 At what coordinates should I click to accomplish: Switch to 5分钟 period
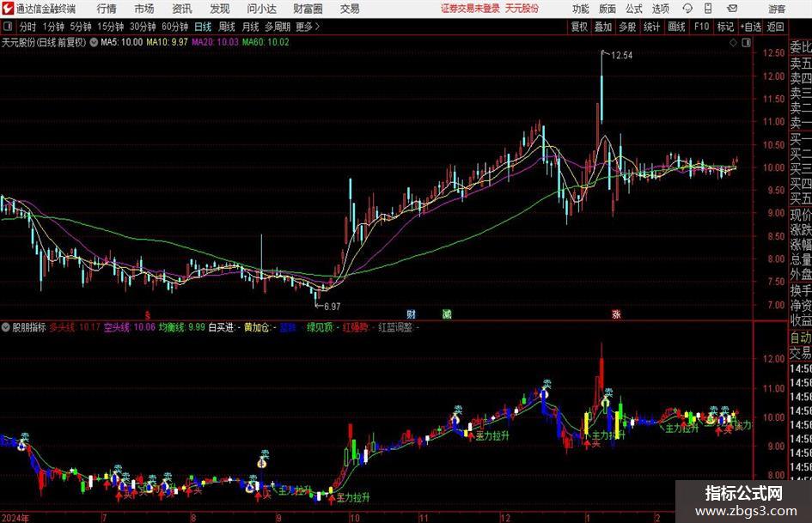[x=80, y=27]
